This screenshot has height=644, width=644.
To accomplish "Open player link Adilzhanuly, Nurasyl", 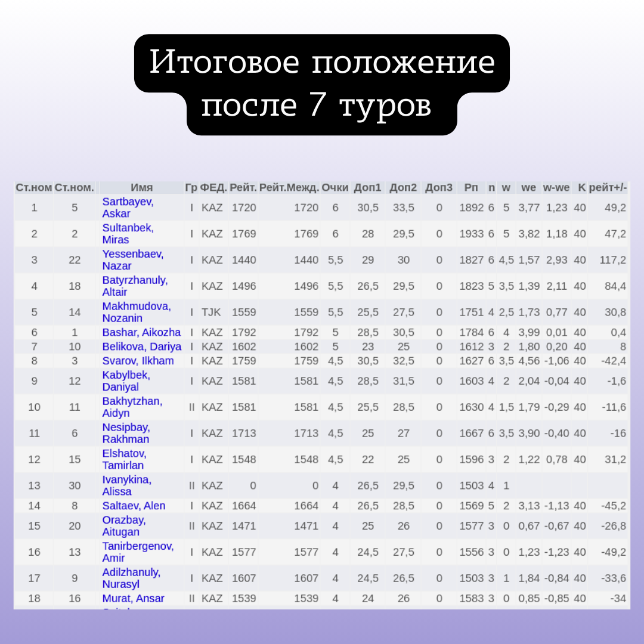I will [131, 578].
